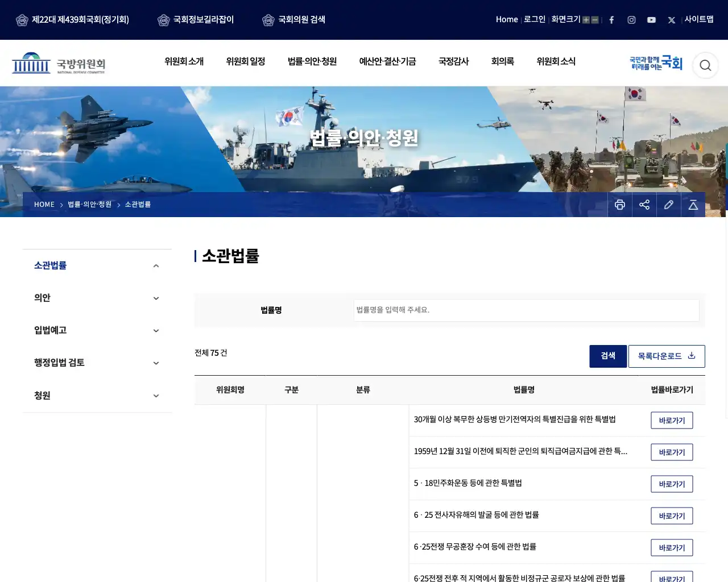Image resolution: width=728 pixels, height=582 pixels.
Task: Open the Facebook icon link
Action: (x=611, y=20)
